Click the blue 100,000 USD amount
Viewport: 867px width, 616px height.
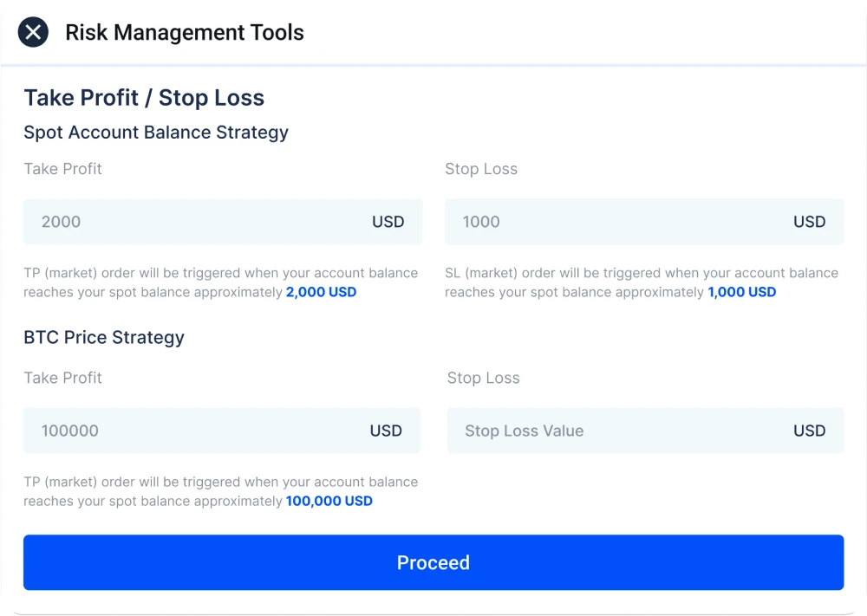329,501
